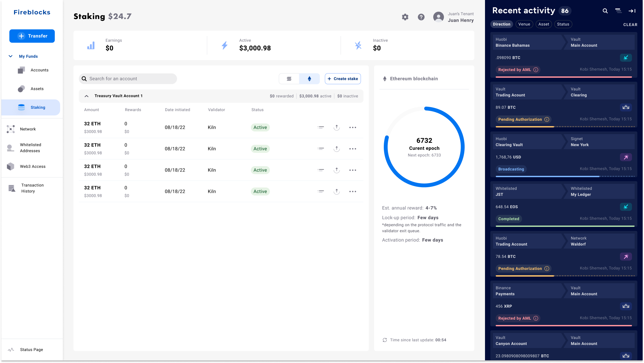Toggle the Asset filter chip

543,24
